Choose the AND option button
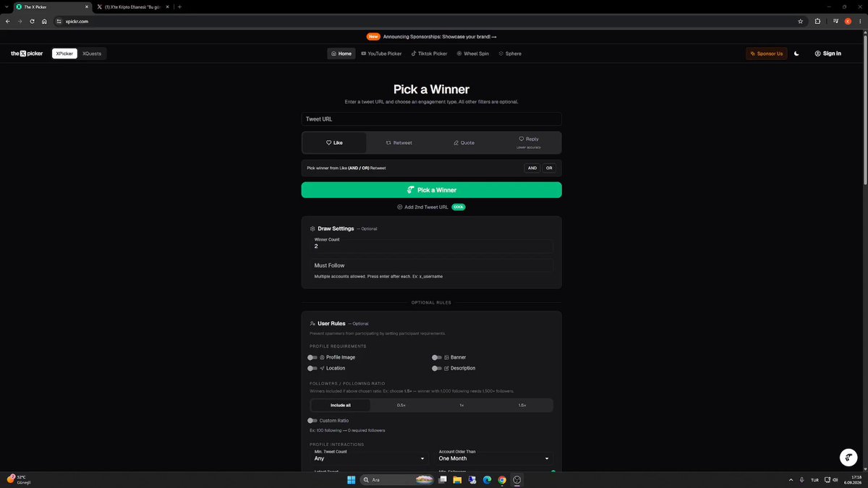Viewport: 868px width, 488px height. (x=532, y=168)
